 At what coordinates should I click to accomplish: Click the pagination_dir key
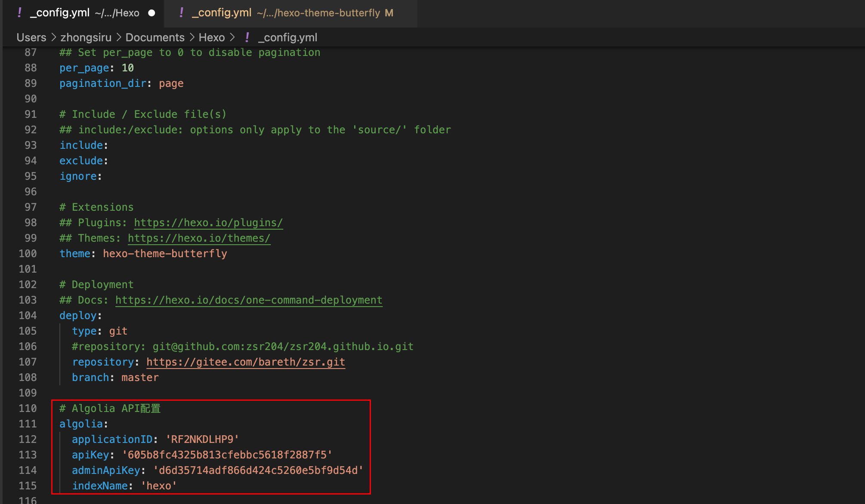coord(103,83)
